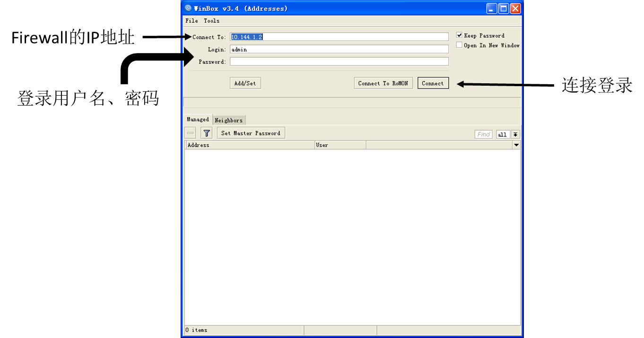Maximize the WinBox window
Screen dimensions: 644x338
point(504,9)
